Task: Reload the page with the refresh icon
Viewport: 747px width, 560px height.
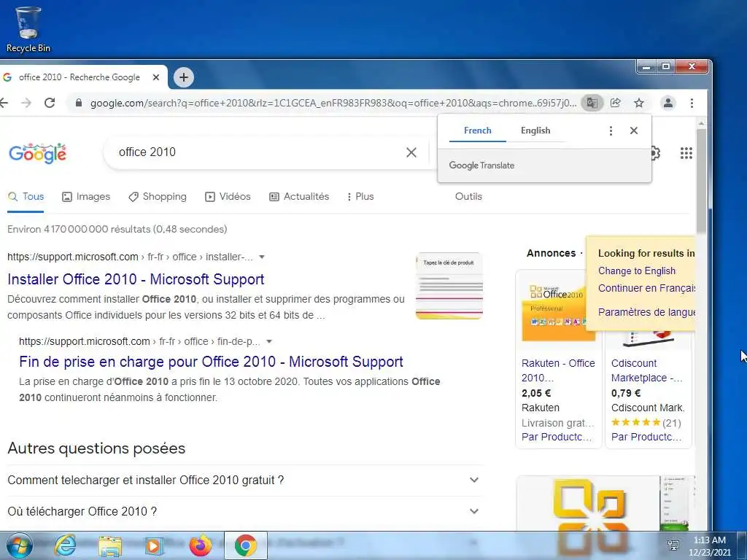Action: [x=50, y=103]
